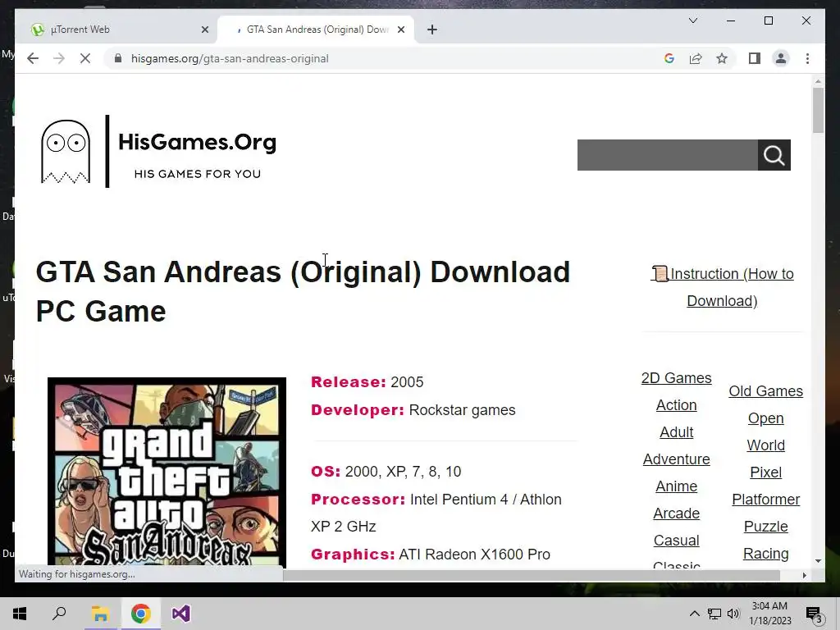Open the Action category
Image resolution: width=840 pixels, height=630 pixels.
click(677, 405)
